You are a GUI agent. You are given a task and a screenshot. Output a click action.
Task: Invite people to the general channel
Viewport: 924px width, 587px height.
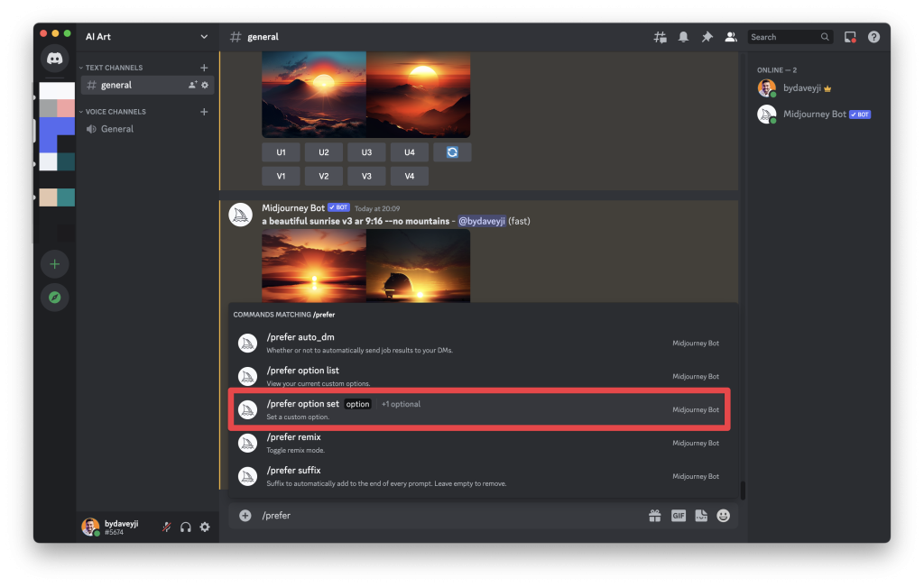(193, 85)
